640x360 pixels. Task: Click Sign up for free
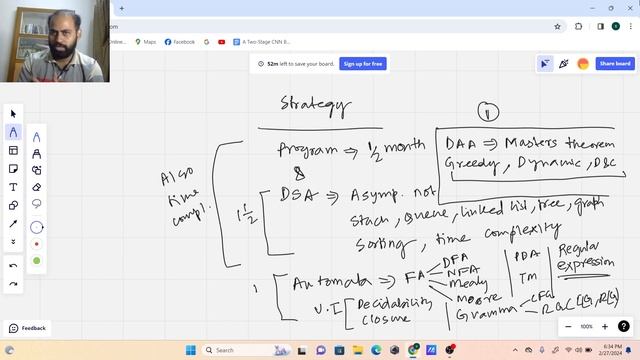click(x=362, y=64)
